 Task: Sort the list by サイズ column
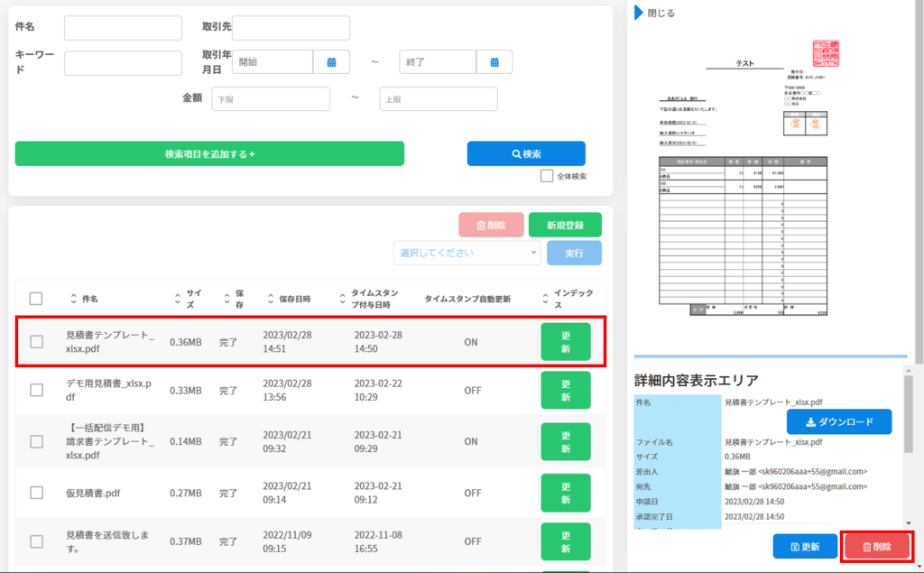(x=178, y=299)
